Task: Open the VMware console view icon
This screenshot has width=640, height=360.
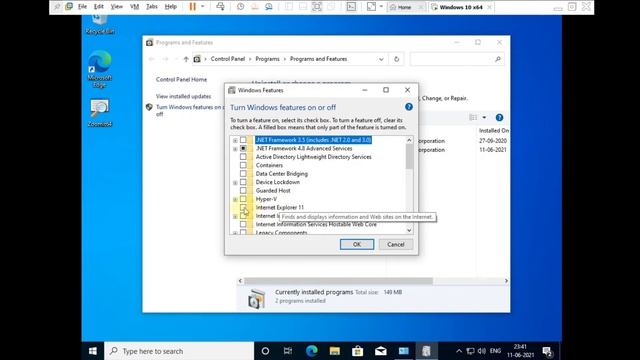Action: pos(351,7)
